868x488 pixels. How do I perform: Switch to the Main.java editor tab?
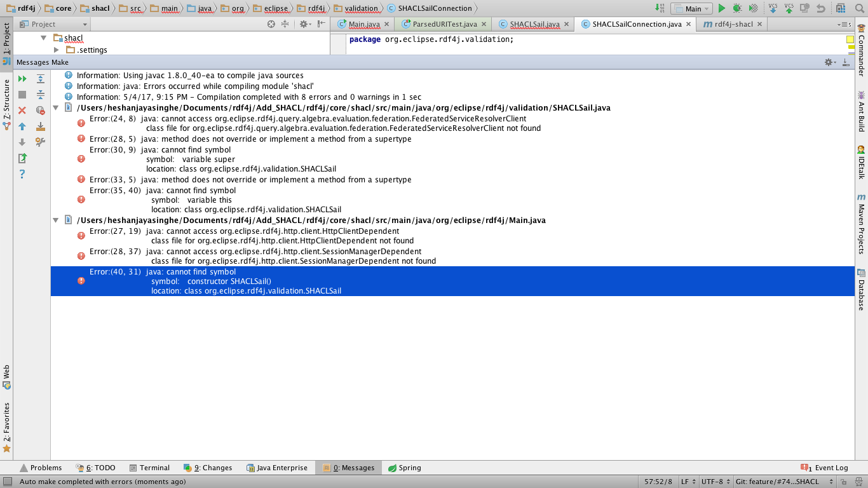(363, 24)
